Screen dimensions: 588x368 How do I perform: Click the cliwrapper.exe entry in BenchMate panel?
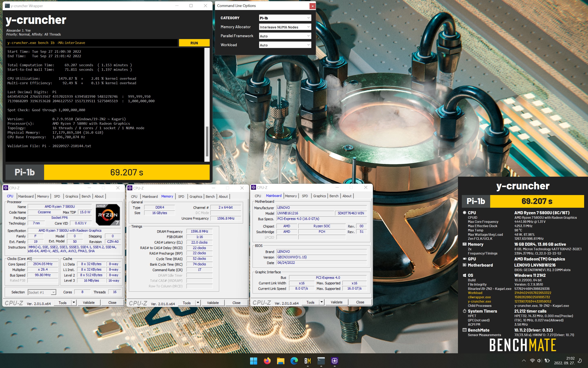click(x=479, y=297)
